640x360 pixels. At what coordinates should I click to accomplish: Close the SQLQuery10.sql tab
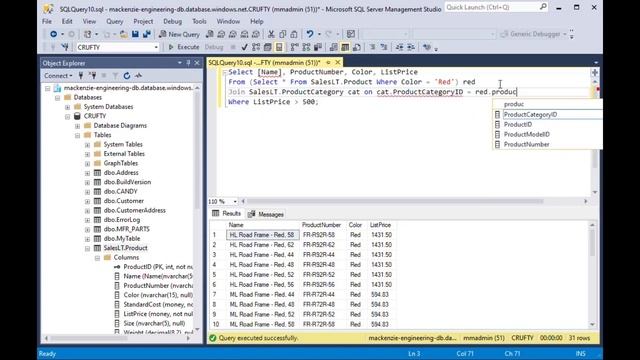338,62
